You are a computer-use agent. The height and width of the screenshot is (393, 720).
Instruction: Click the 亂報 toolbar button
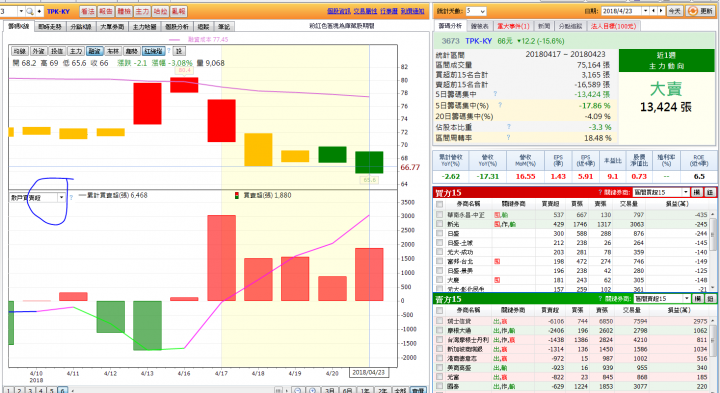click(178, 11)
